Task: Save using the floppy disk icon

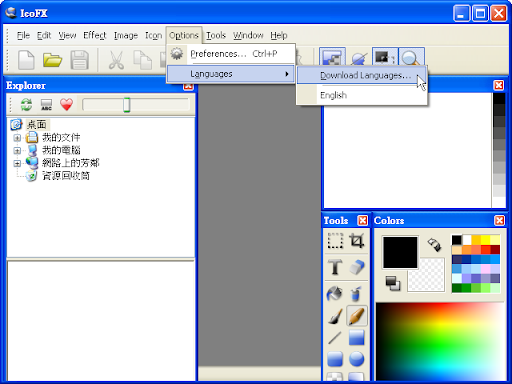Action: 79,60
